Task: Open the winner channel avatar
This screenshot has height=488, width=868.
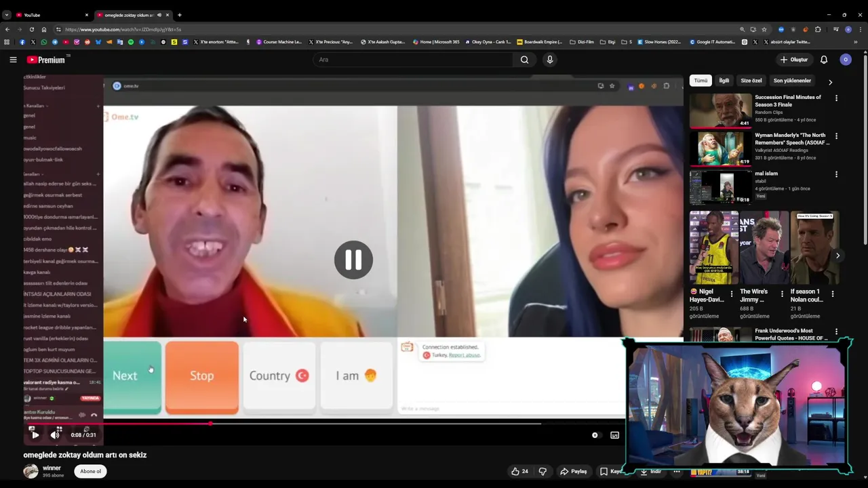Action: pyautogui.click(x=31, y=471)
